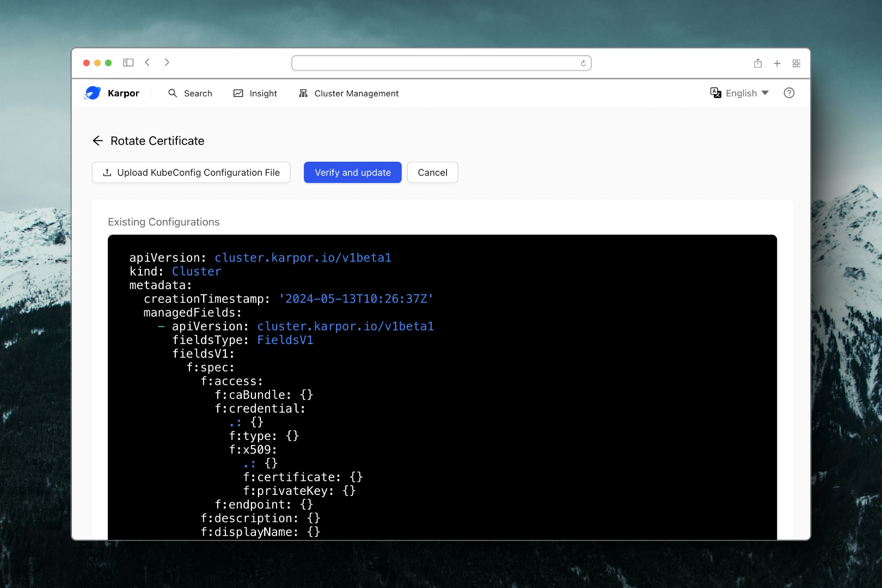Cancel the certificate rotation
Viewport: 882px width, 588px height.
432,173
